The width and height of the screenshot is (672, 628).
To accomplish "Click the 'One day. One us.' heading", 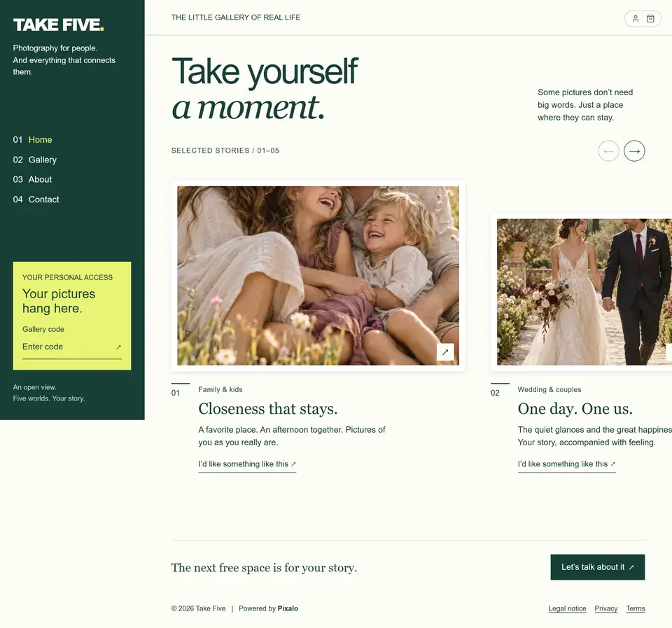I will point(575,409).
